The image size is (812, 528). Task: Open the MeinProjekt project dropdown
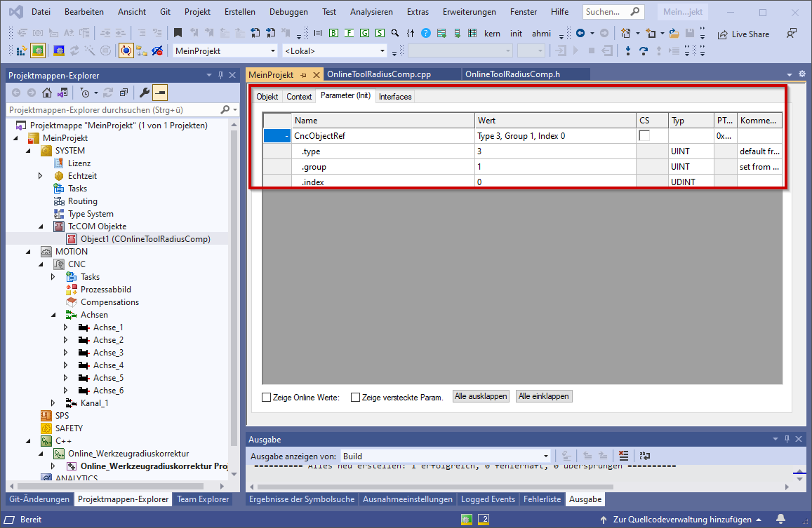[x=273, y=50]
